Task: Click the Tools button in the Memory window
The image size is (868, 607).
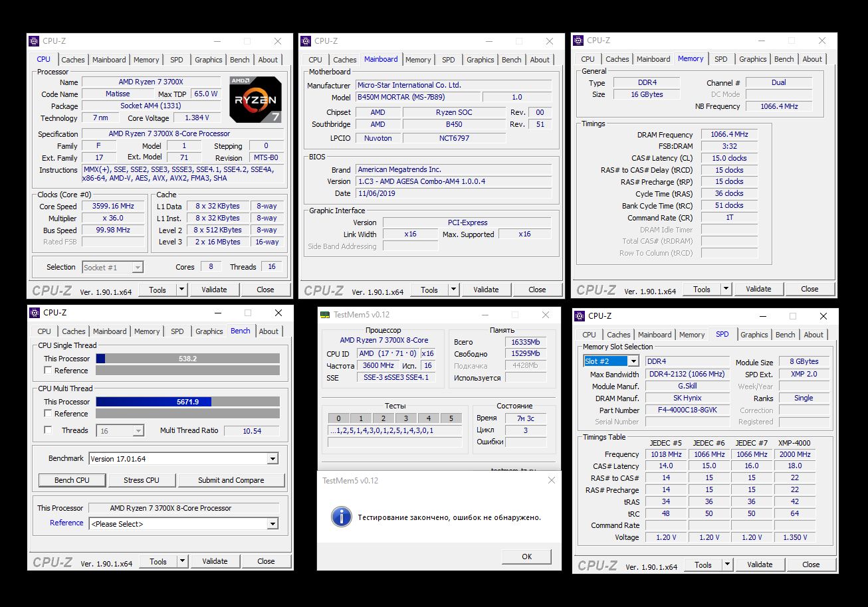Action: click(x=702, y=289)
